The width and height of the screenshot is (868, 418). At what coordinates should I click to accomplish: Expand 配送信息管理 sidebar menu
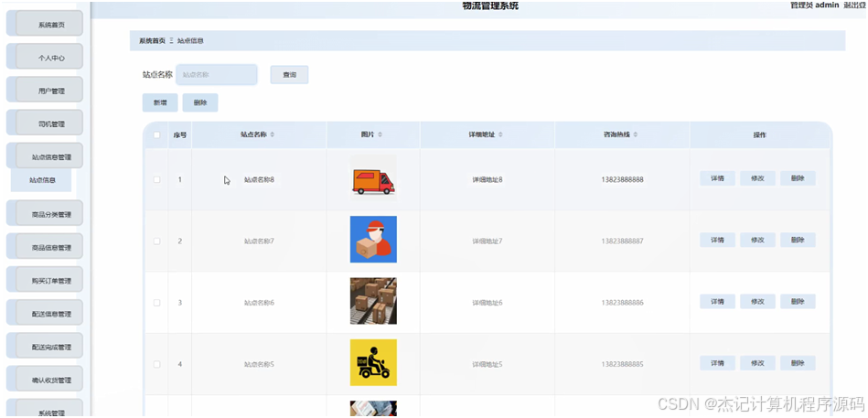[x=45, y=314]
